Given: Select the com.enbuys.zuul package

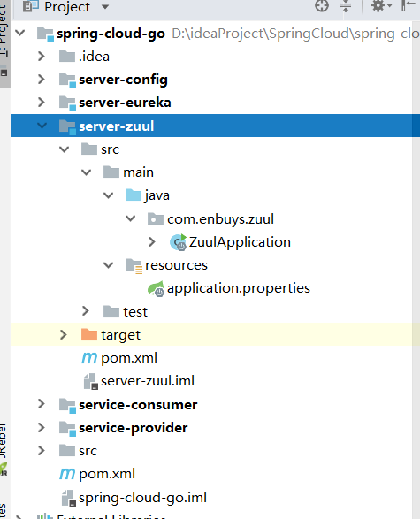Looking at the screenshot, I should [x=220, y=219].
